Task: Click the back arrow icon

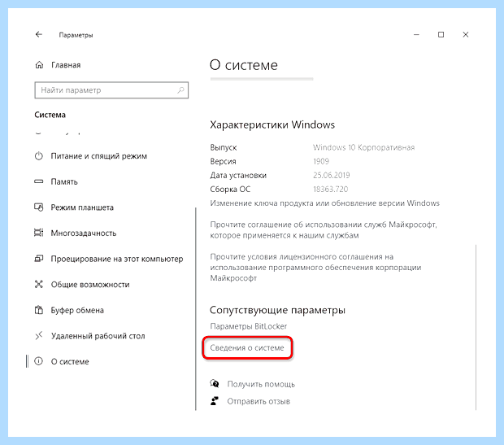Action: pyautogui.click(x=39, y=34)
